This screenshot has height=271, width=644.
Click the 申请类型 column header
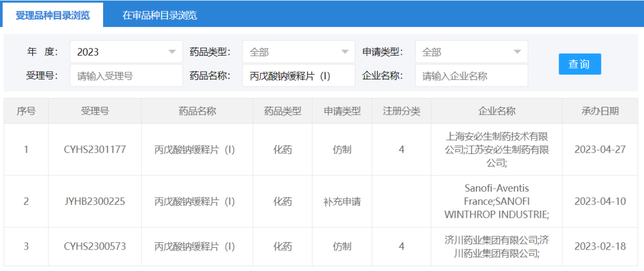click(x=342, y=111)
